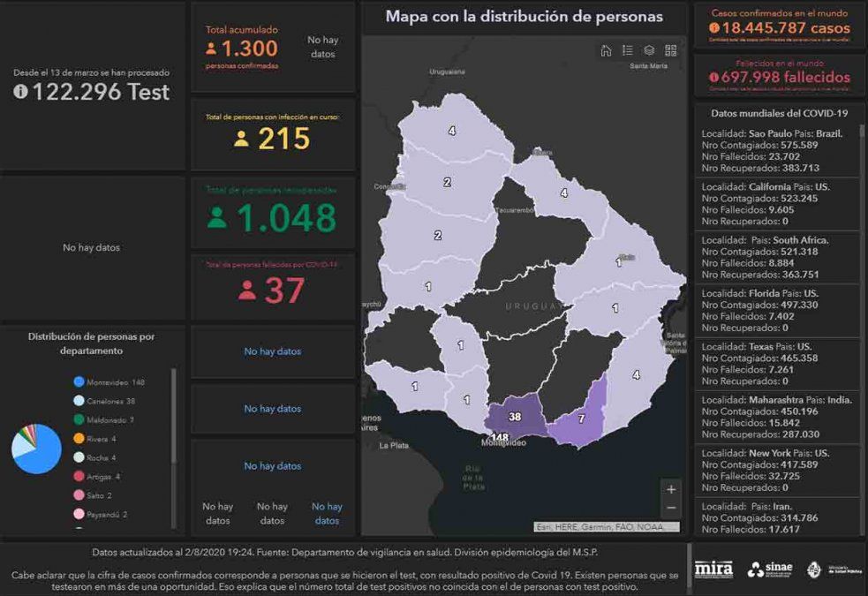Toggle the Canelones legend entry

pos(105,401)
